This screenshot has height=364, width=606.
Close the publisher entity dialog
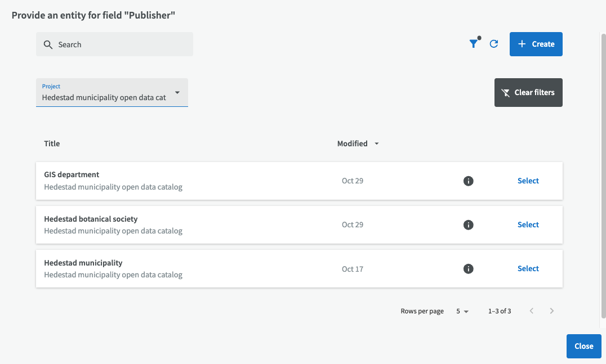point(583,346)
